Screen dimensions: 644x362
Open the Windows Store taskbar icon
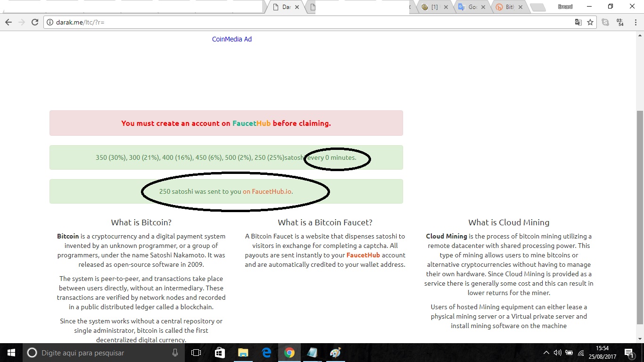coord(220,353)
